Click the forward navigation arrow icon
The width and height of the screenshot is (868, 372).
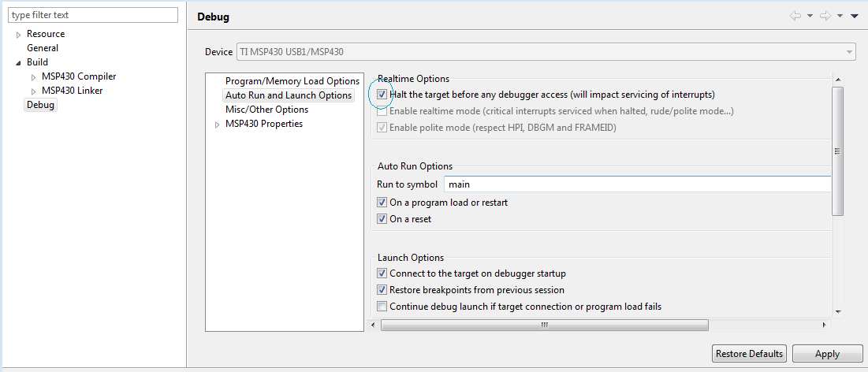(x=825, y=16)
